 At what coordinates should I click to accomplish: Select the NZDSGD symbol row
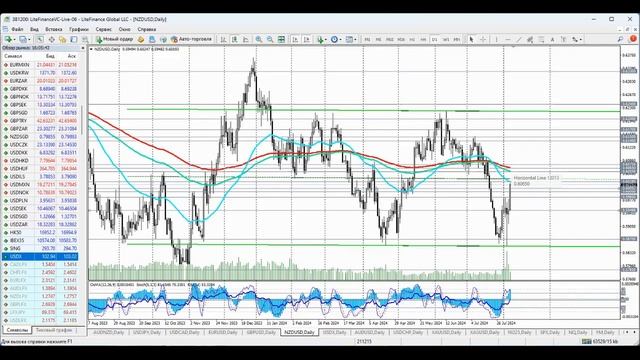tap(40, 137)
